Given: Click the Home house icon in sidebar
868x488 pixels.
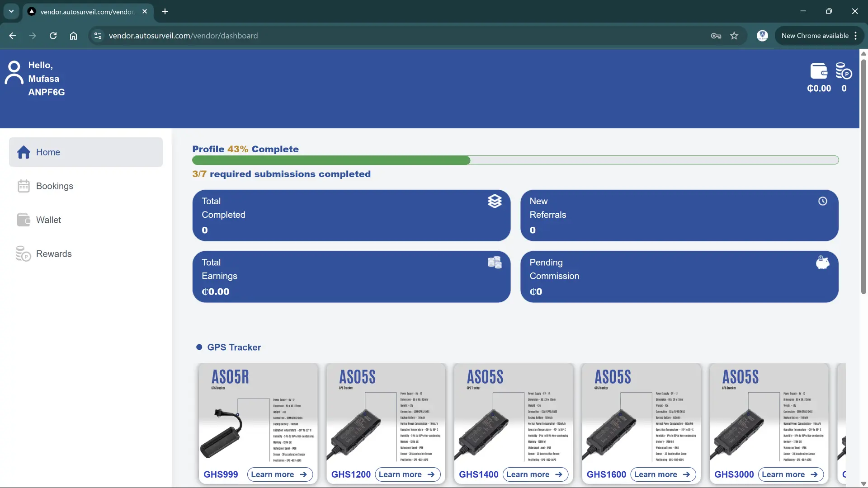Looking at the screenshot, I should click(24, 152).
